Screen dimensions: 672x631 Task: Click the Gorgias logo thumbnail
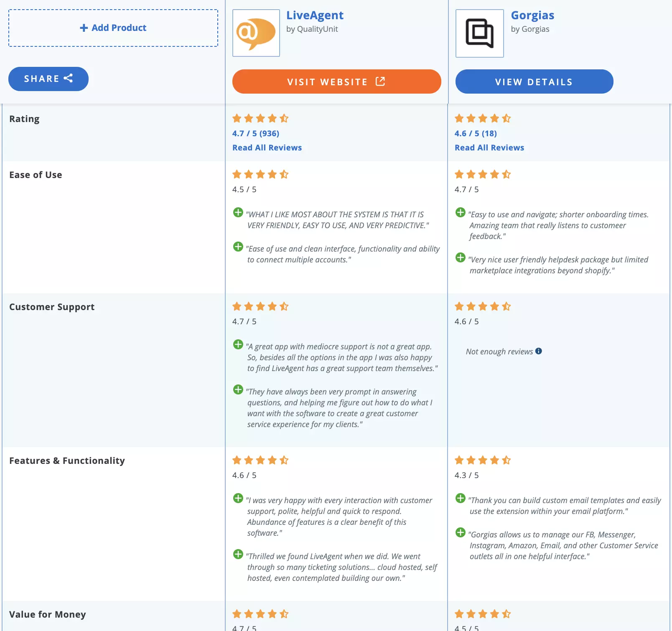point(479,33)
